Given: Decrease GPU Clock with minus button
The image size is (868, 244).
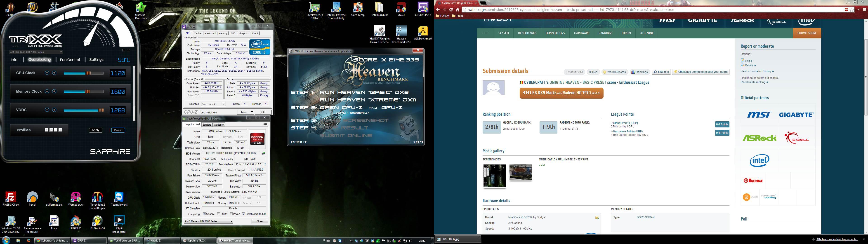Looking at the screenshot, I should click(x=47, y=73).
